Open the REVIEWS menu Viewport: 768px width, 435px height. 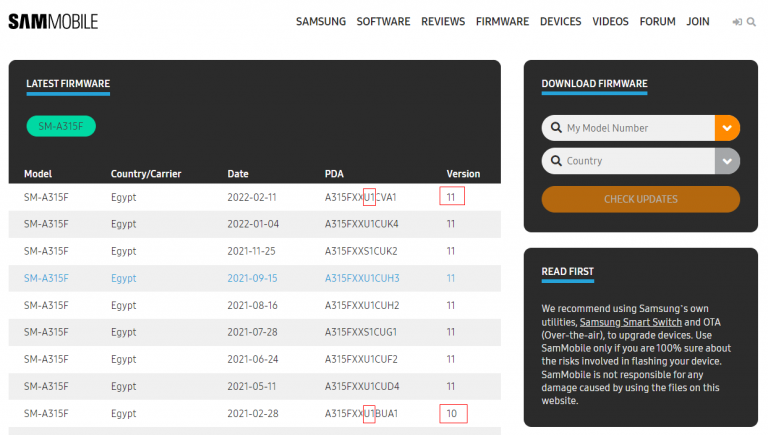443,22
